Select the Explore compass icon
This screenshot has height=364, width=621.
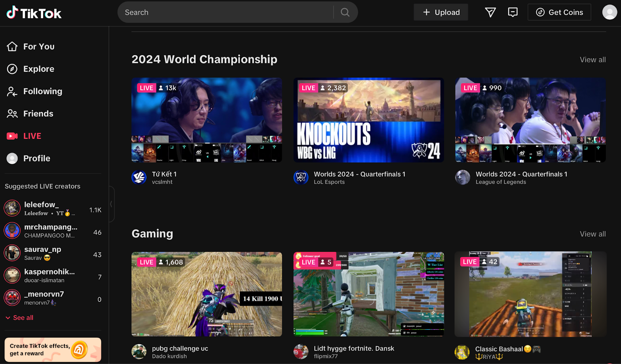pyautogui.click(x=12, y=69)
